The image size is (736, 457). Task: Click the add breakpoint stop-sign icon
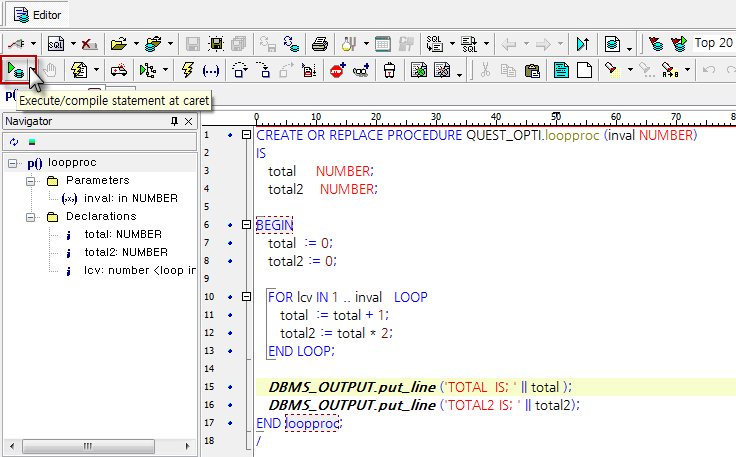click(337, 70)
